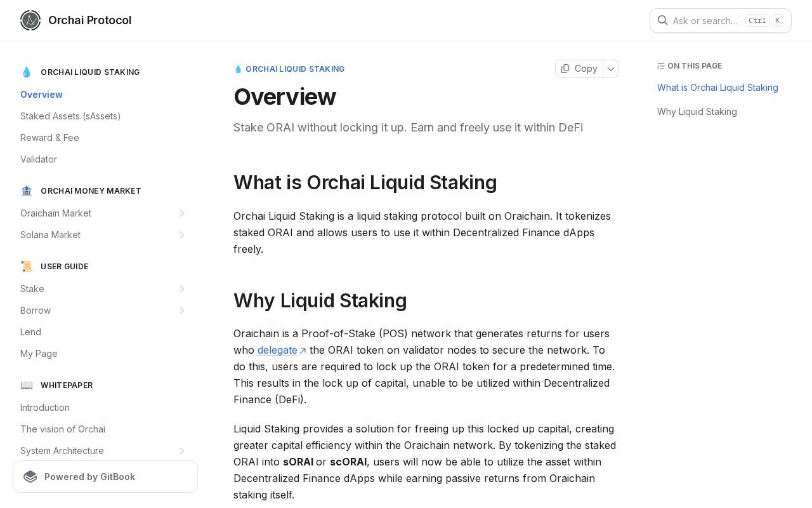Open the Reward & Fee page
The height and width of the screenshot is (508, 812).
tap(49, 138)
